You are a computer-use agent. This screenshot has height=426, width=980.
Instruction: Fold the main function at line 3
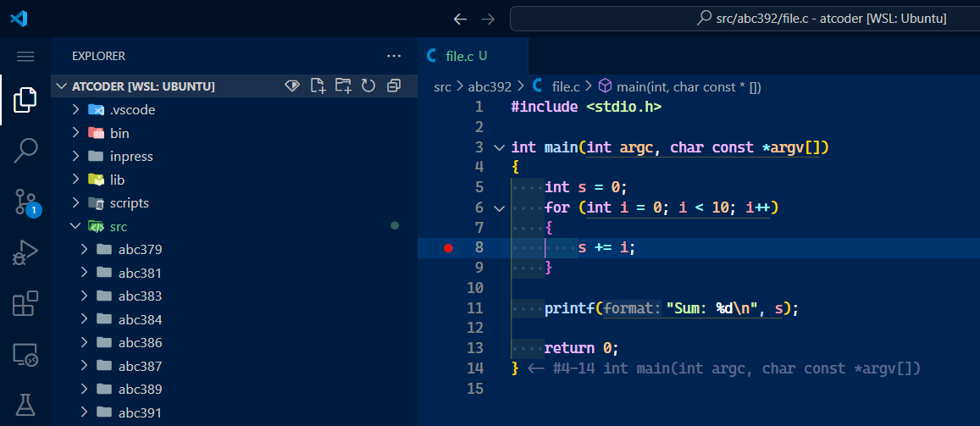pos(499,148)
